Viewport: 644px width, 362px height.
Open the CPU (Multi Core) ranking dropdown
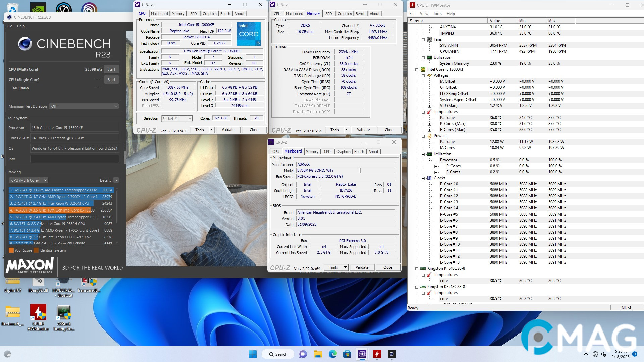[29, 180]
